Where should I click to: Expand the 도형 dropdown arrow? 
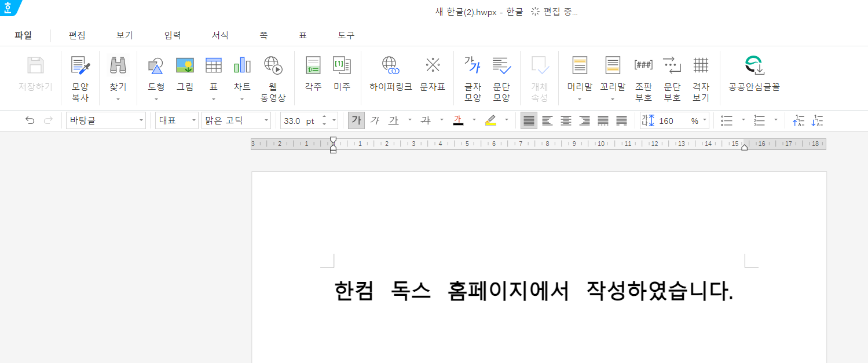[x=156, y=100]
